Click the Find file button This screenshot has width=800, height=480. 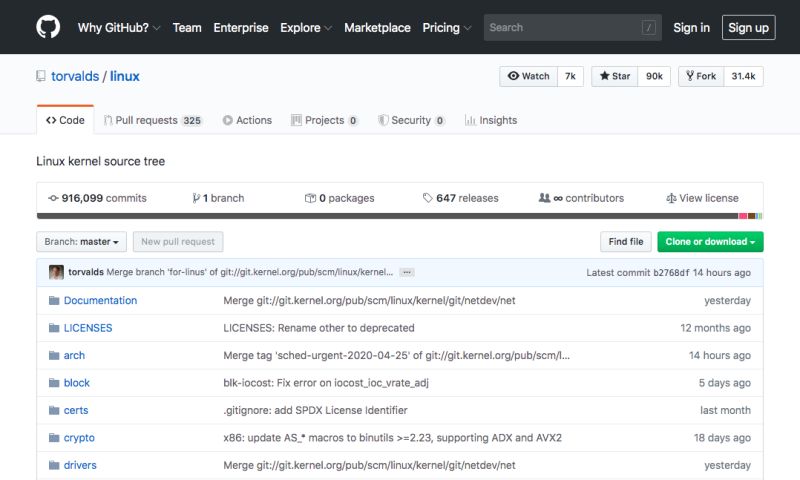click(x=626, y=242)
